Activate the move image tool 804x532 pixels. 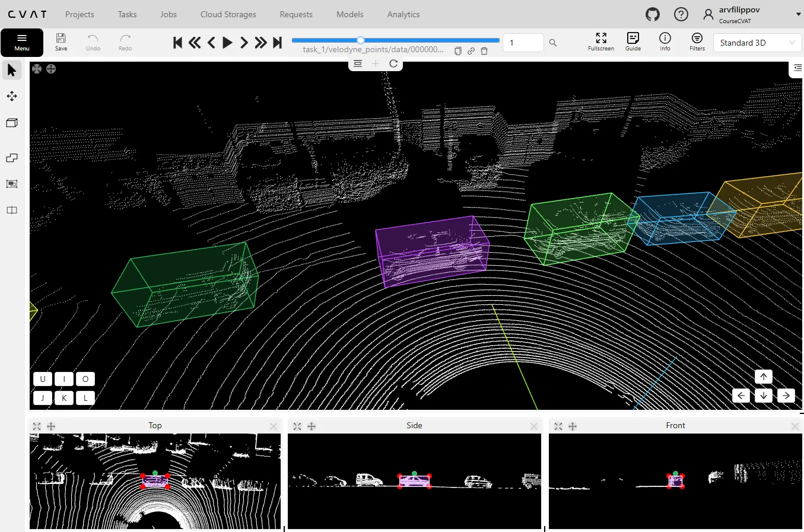(x=11, y=96)
